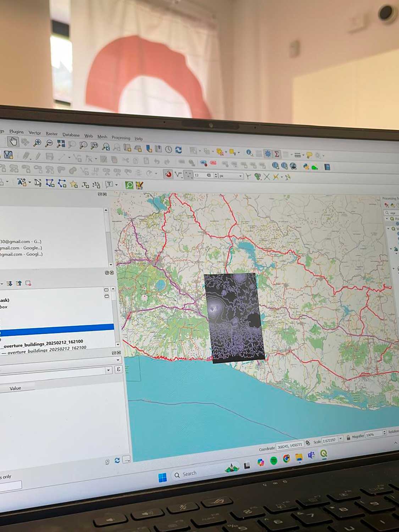Open the Processing menu
This screenshot has width=399, height=532.
coord(121,138)
